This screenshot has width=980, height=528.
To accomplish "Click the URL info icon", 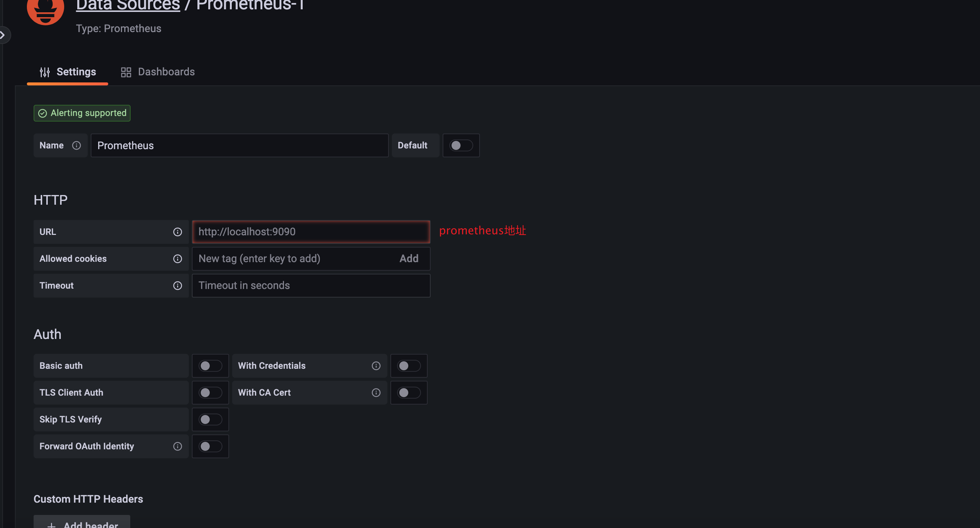I will click(177, 232).
